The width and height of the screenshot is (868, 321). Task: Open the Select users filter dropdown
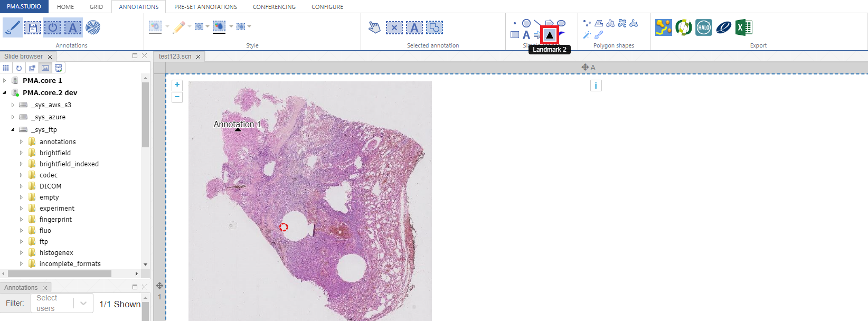[x=83, y=304]
